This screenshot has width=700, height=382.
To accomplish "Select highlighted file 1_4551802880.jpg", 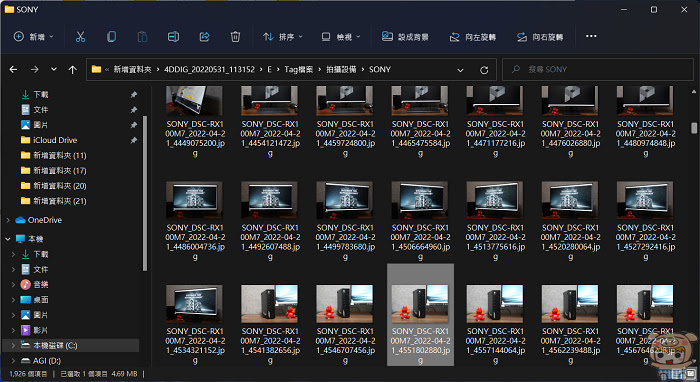I will coord(420,315).
